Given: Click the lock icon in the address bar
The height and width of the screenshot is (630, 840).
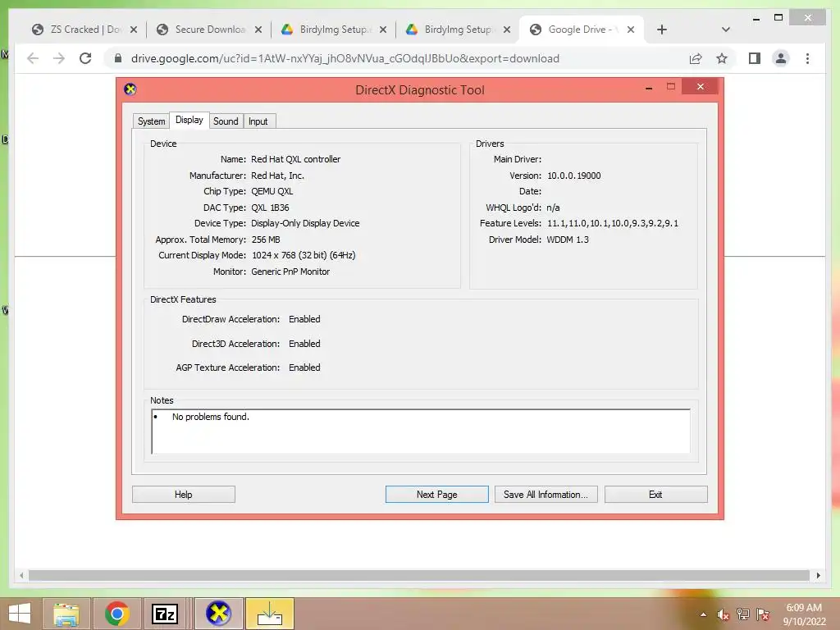Looking at the screenshot, I should coord(118,58).
